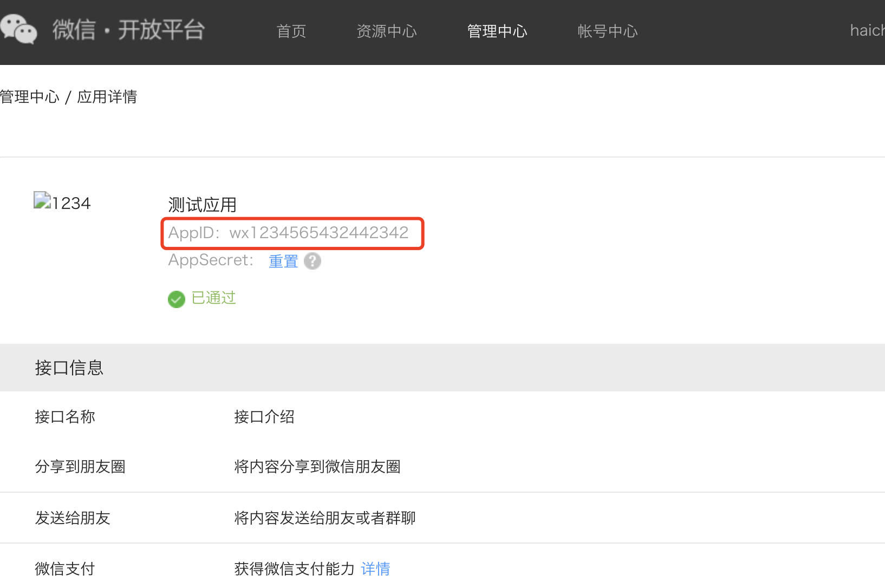Open the haich account name in header

click(x=867, y=30)
